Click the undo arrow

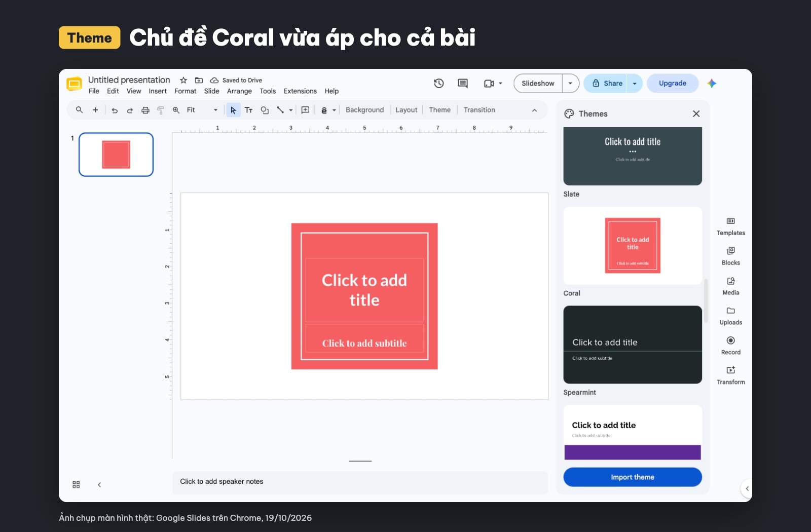click(x=115, y=110)
